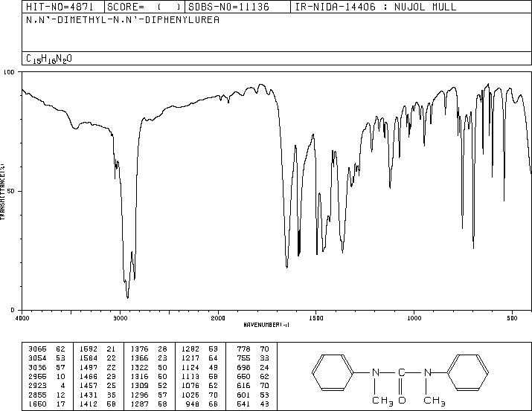
Task: Click the IR-NIDA-14406 : NUJOL MULL label
Action: (x=376, y=7)
